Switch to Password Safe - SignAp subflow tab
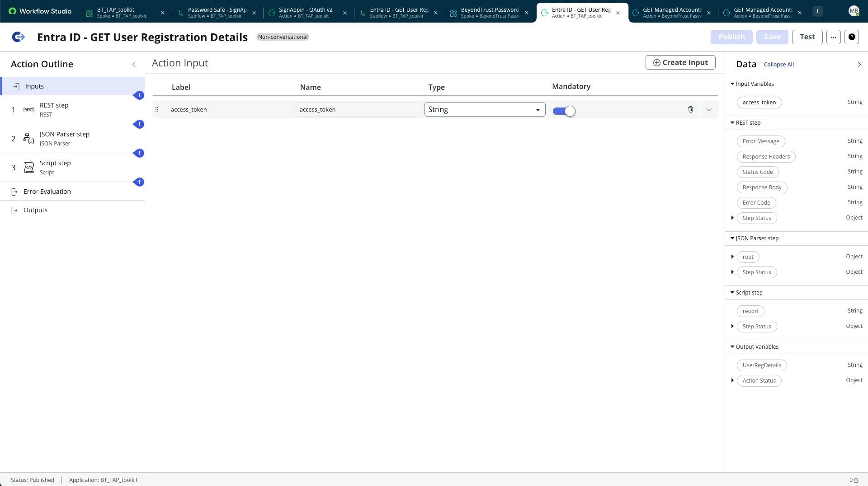Viewport: 868px width, 486px height. [217, 13]
